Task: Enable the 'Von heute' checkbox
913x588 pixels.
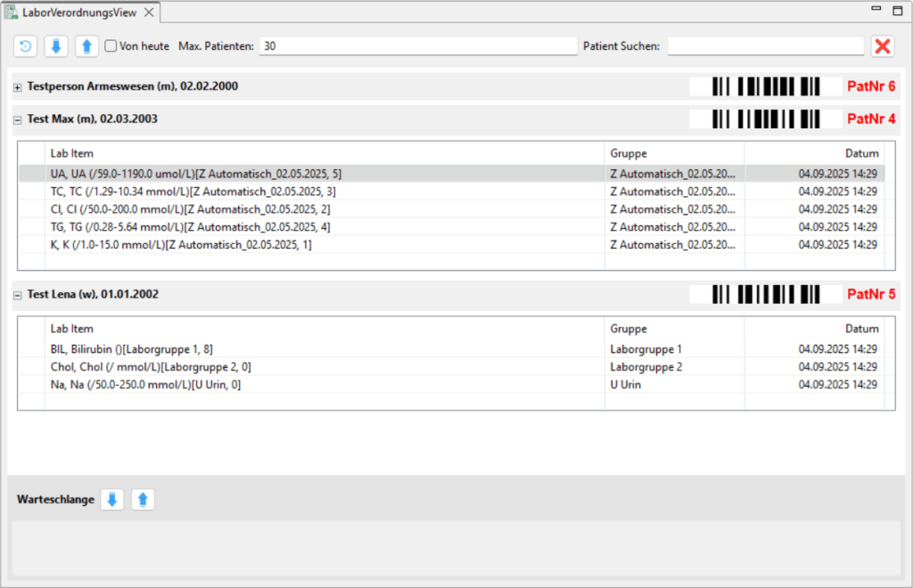Action: click(111, 46)
